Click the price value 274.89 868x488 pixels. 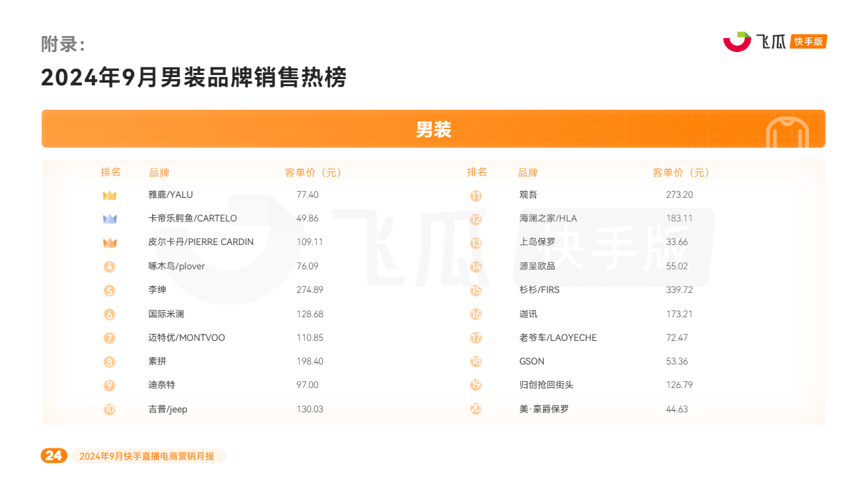pyautogui.click(x=310, y=290)
